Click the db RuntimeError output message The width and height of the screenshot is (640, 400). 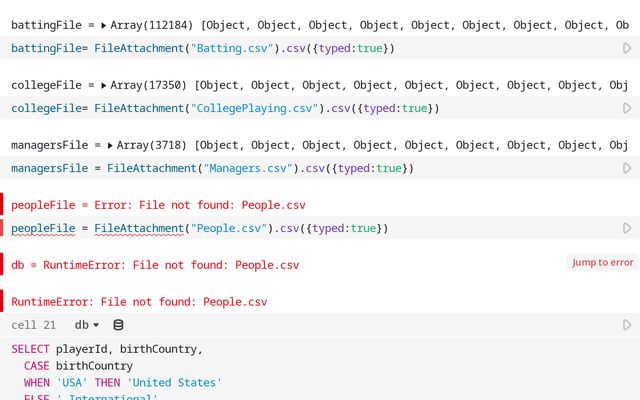155,265
